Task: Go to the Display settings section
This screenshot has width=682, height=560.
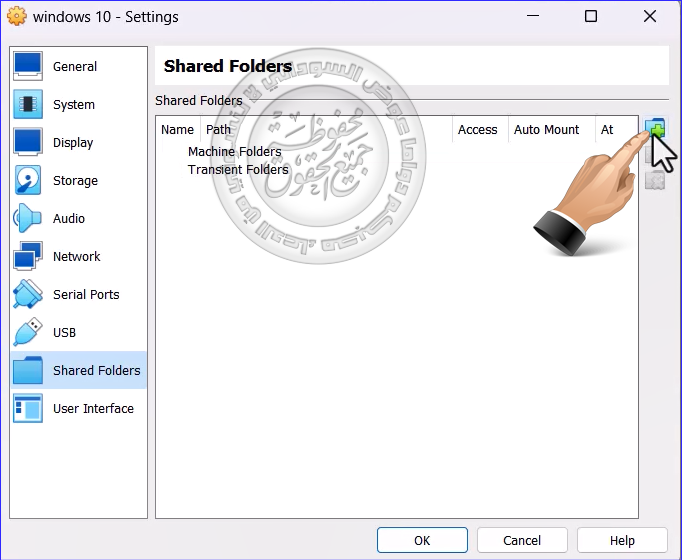Action: point(73,143)
